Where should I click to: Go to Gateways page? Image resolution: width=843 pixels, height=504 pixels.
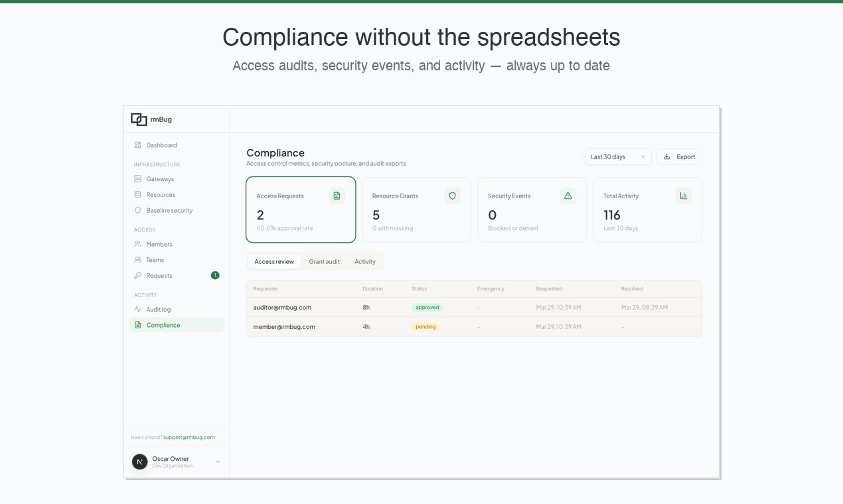click(177, 179)
